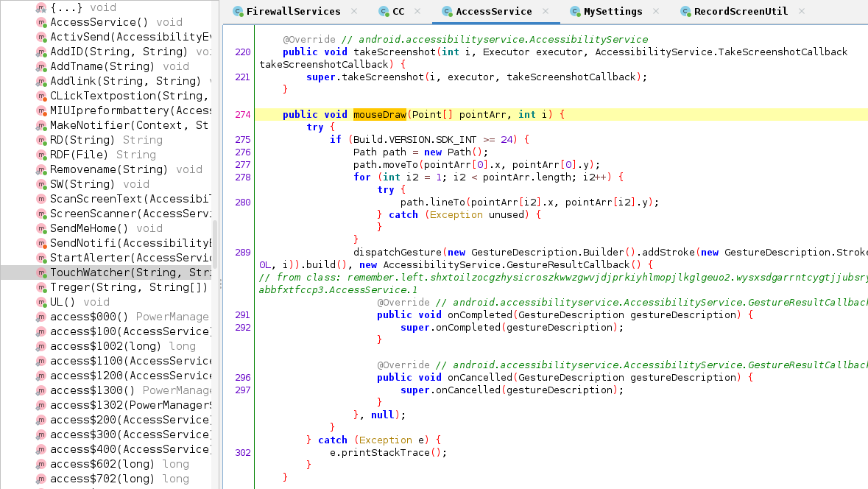
Task: Click the method icon beside UL() void
Action: [41, 303]
